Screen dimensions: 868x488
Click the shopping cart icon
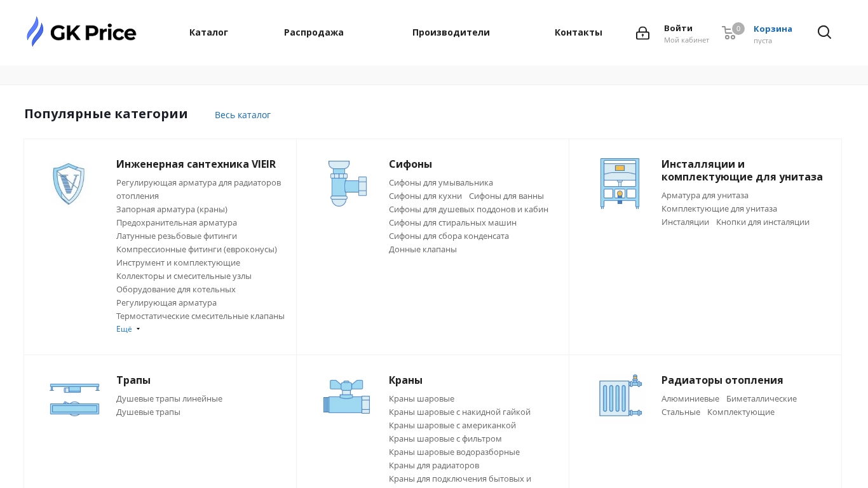click(729, 33)
